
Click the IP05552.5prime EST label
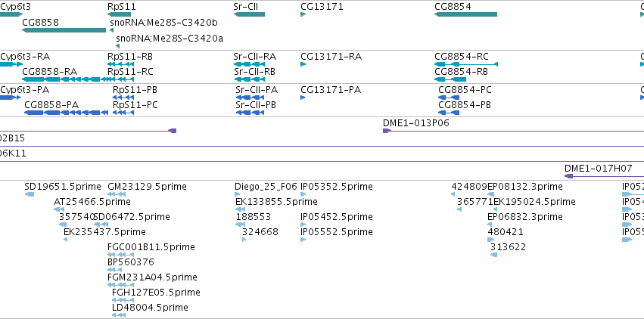336,232
